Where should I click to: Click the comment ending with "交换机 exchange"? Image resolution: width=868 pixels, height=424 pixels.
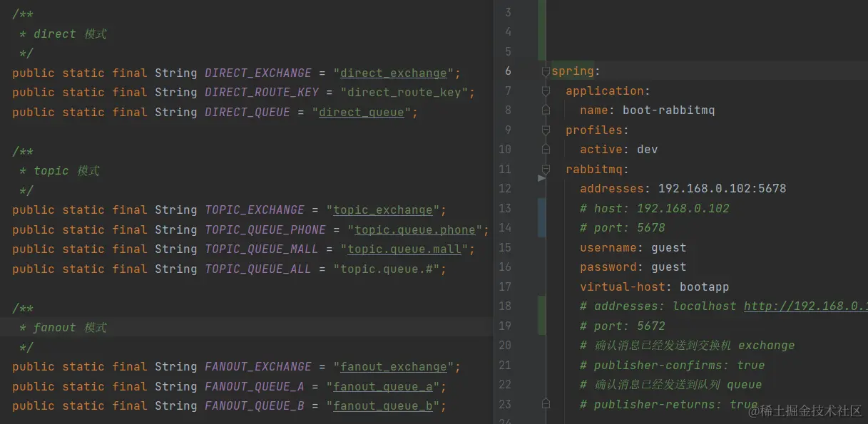pos(688,346)
